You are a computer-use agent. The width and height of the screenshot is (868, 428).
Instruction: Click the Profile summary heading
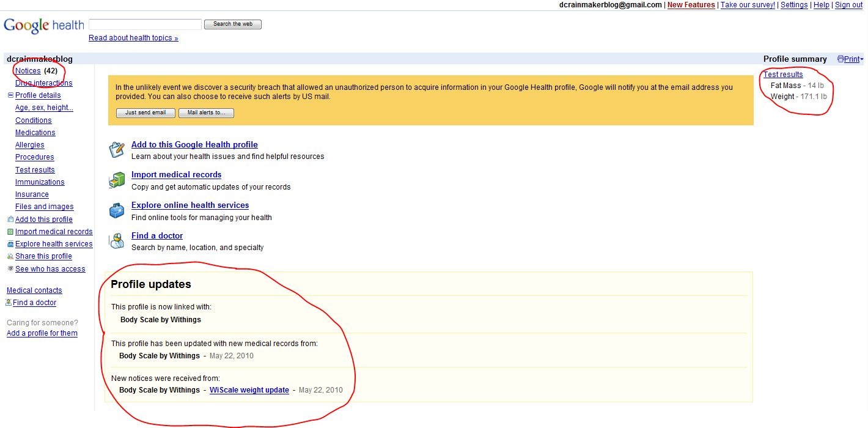point(795,59)
